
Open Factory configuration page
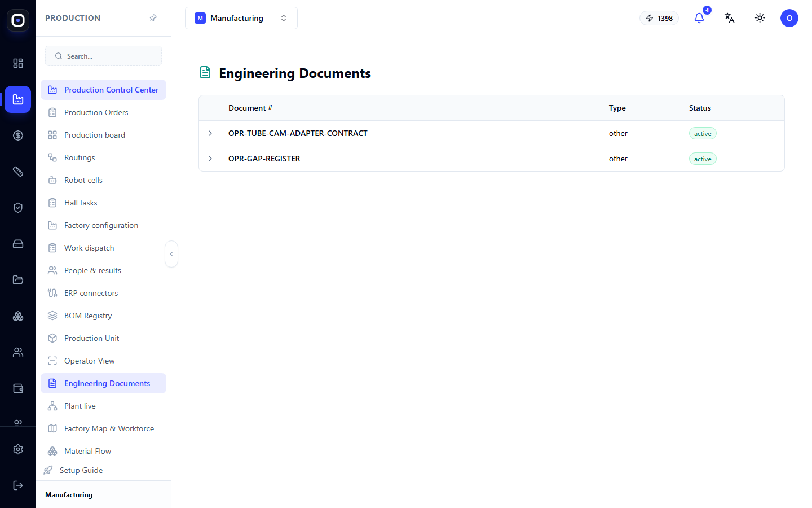click(103, 225)
